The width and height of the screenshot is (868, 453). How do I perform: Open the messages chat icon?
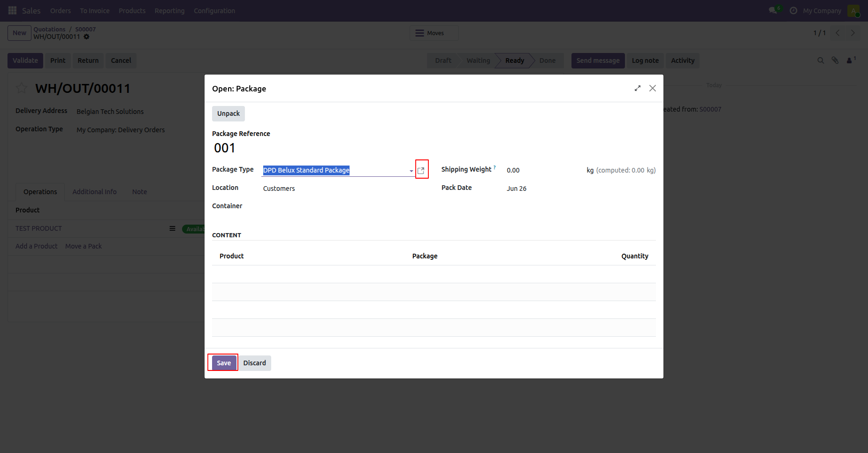[x=773, y=10]
